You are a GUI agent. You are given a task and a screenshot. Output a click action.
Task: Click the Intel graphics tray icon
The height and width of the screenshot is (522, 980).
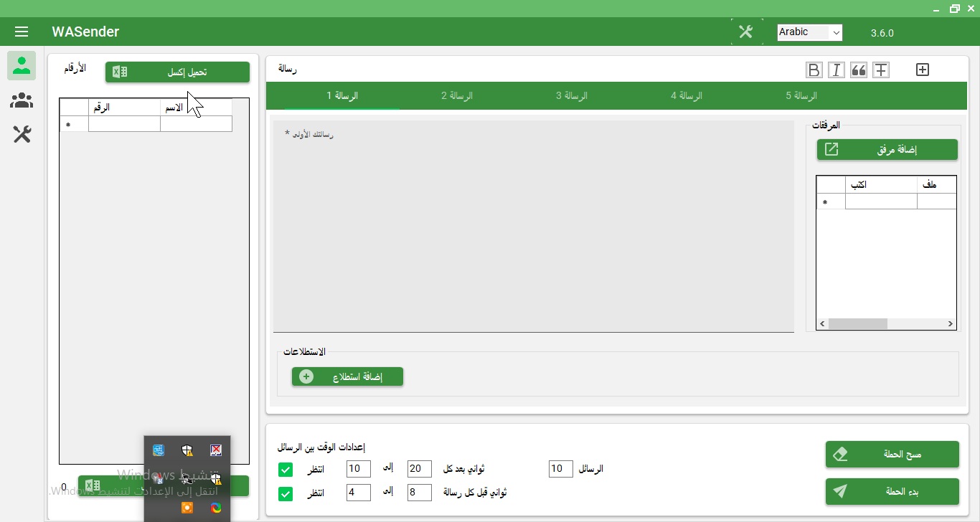159,450
